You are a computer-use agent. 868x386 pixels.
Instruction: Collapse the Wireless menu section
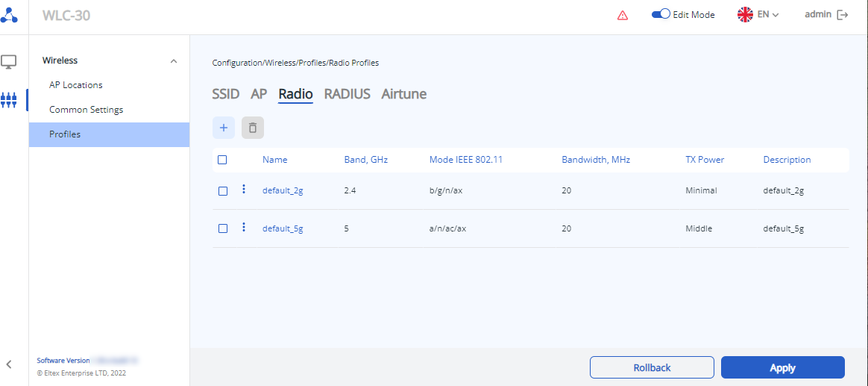174,60
